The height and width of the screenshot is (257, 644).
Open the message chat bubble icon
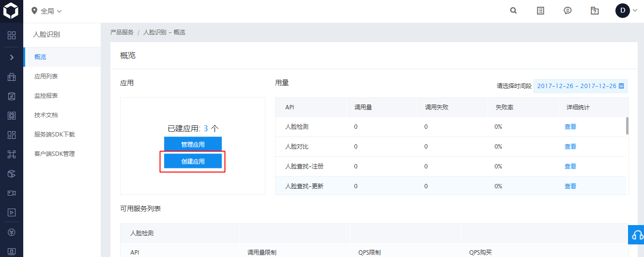pyautogui.click(x=568, y=11)
